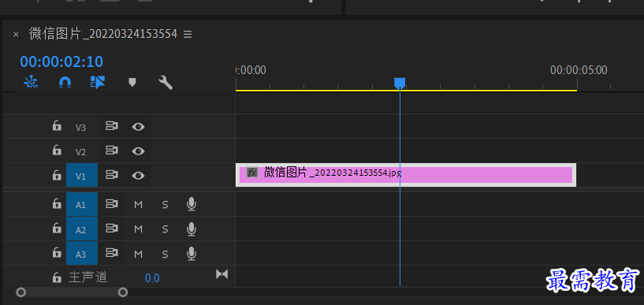644x305 pixels.
Task: Toggle sync lock on A1
Action: [x=111, y=204]
